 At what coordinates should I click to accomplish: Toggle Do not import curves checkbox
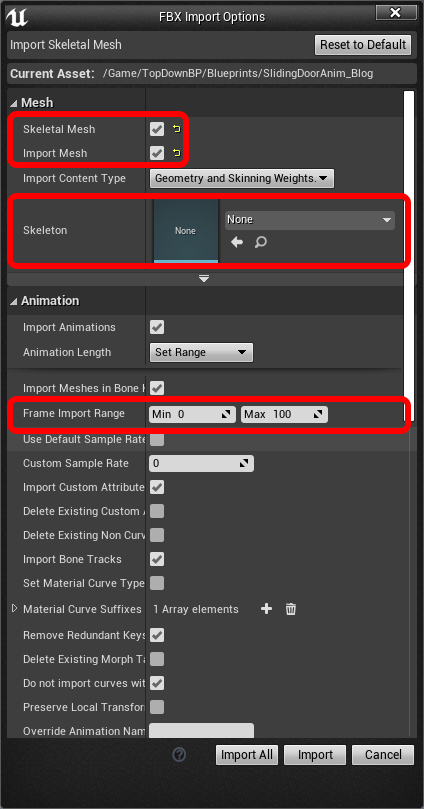pyautogui.click(x=157, y=683)
